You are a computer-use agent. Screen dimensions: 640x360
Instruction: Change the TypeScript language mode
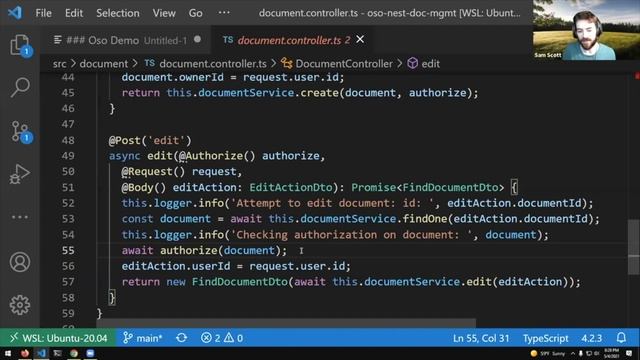tap(545, 338)
